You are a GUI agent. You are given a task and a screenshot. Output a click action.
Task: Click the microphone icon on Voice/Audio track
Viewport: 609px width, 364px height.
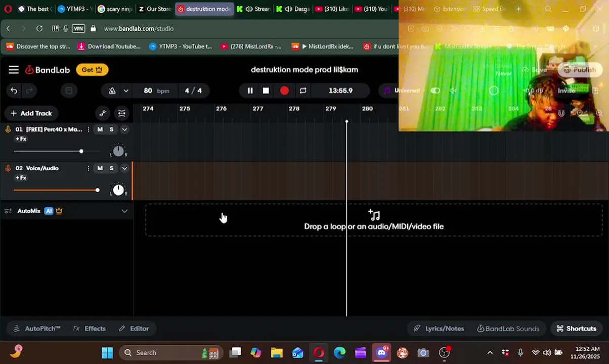pos(8,168)
